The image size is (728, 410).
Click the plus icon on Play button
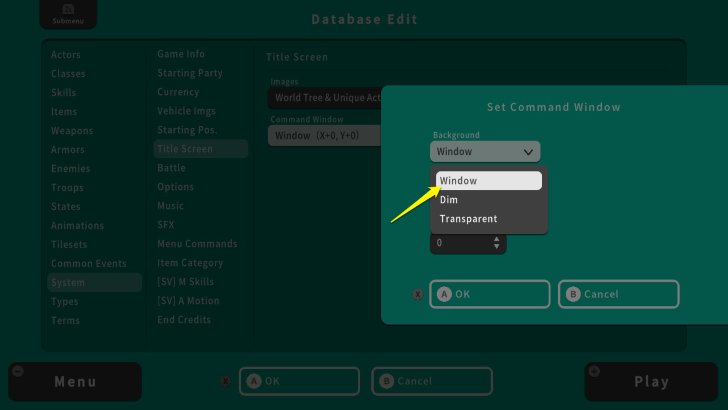[594, 371]
